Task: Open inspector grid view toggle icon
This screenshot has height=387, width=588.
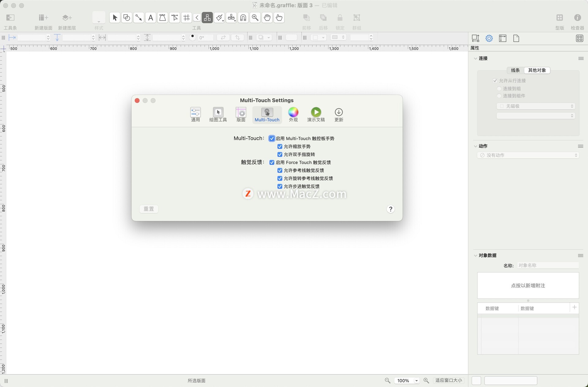Action: click(579, 38)
